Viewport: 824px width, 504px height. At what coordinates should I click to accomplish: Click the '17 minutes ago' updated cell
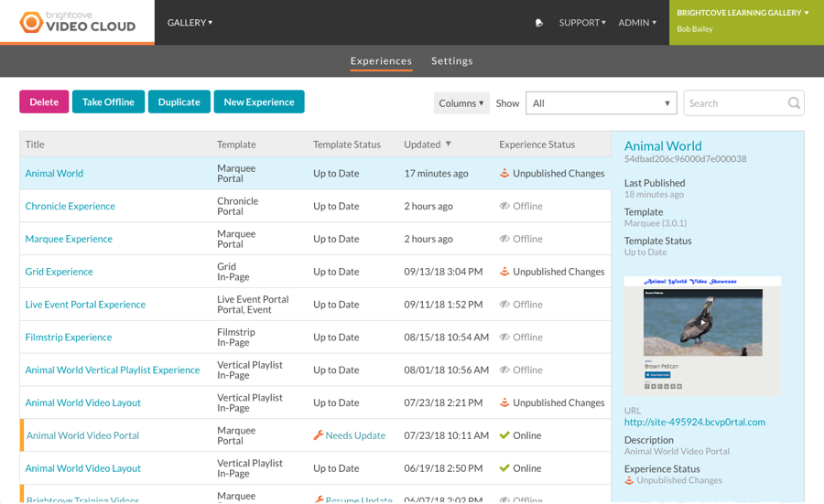pos(436,173)
